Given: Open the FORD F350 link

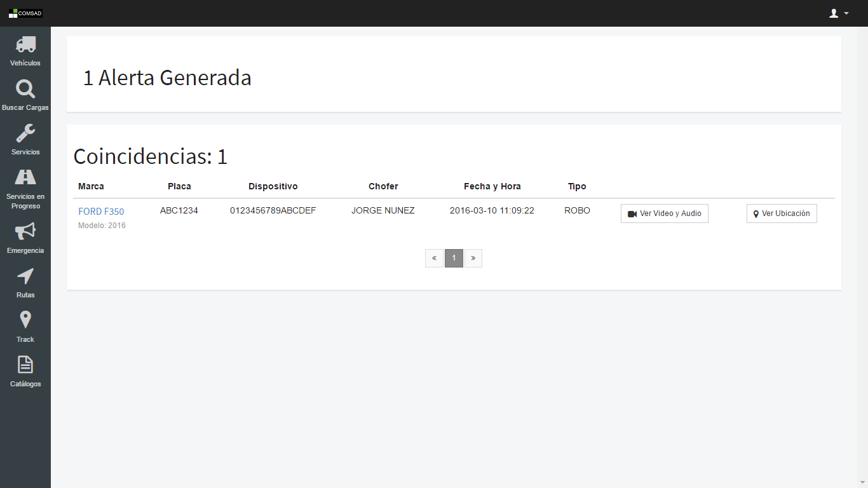Looking at the screenshot, I should point(101,212).
